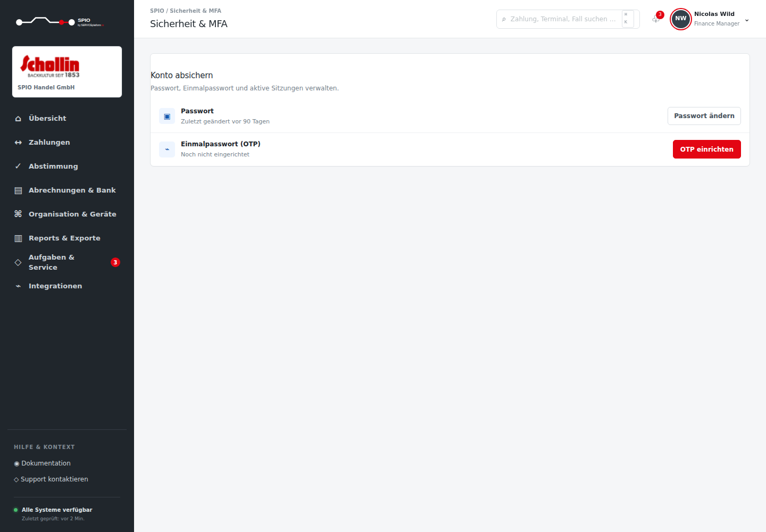Click the Reports & Exporte icon
Image resolution: width=766 pixels, height=532 pixels.
click(x=18, y=238)
